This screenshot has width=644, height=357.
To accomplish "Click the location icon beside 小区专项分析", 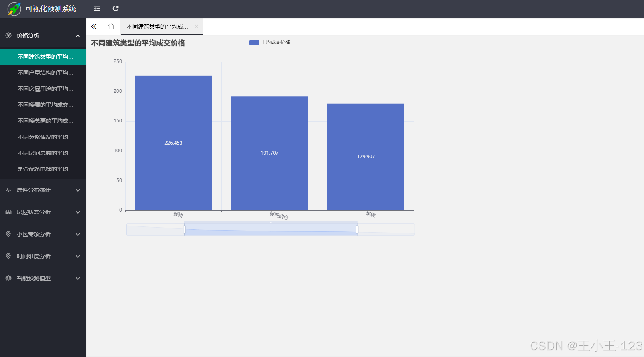I will click(x=8, y=234).
